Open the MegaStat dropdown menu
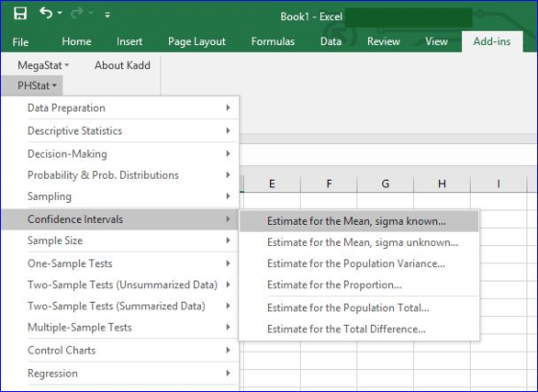Viewport: 538px width, 392px height. pos(43,65)
